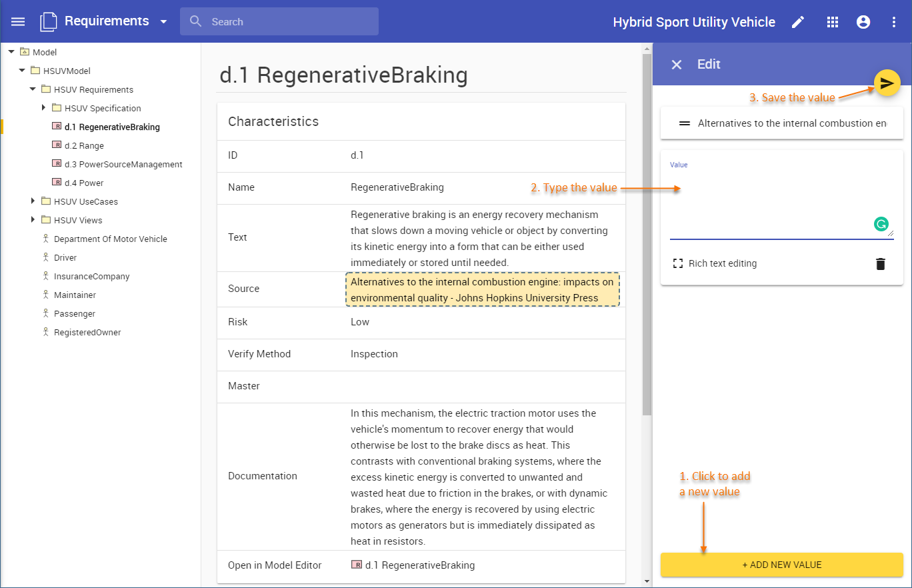
Task: Open the hamburger main menu
Action: tap(18, 21)
